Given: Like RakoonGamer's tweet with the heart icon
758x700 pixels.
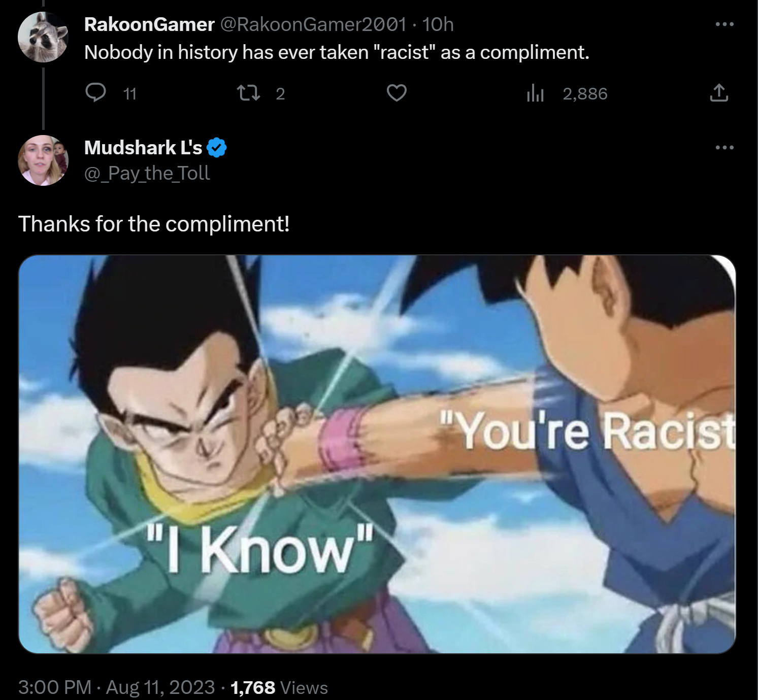Looking at the screenshot, I should point(397,93).
